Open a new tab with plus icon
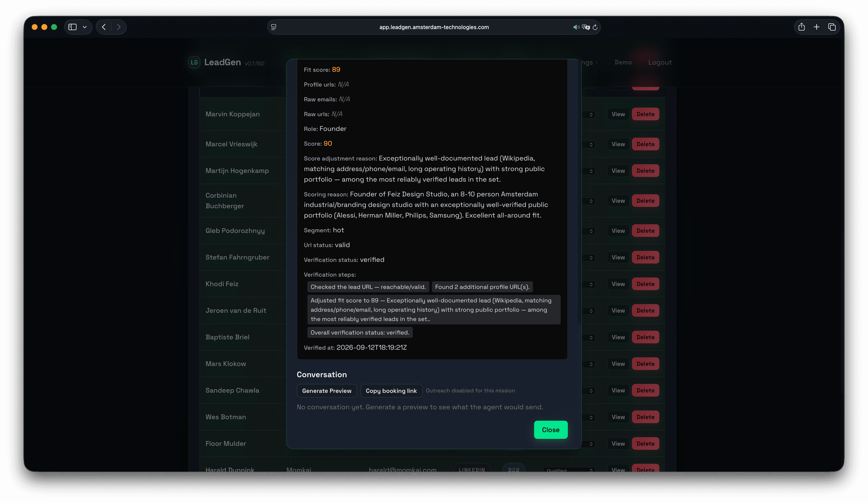 [817, 27]
